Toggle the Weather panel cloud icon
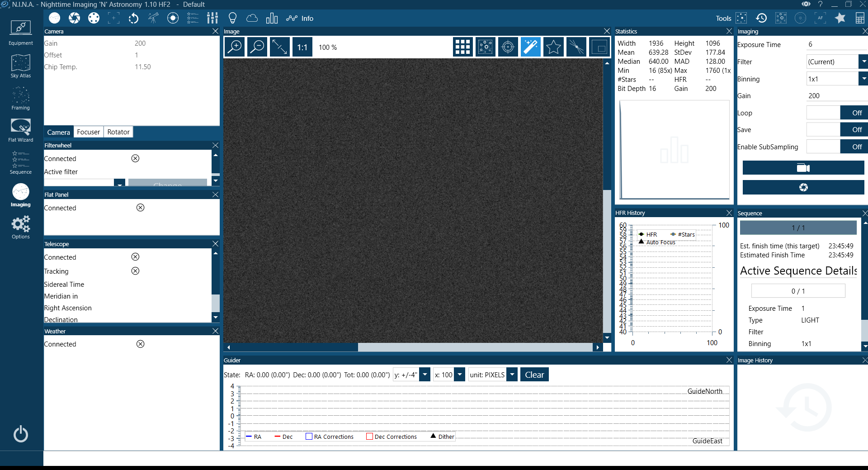 (252, 18)
